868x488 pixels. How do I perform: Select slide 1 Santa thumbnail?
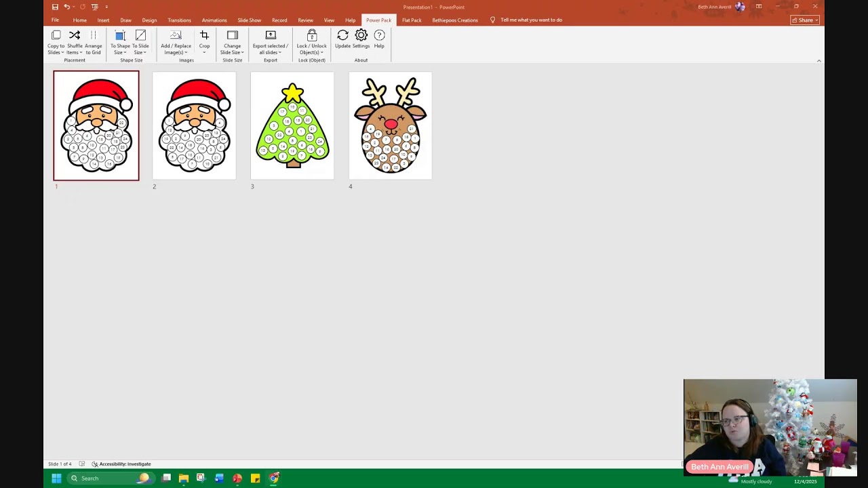coord(96,125)
